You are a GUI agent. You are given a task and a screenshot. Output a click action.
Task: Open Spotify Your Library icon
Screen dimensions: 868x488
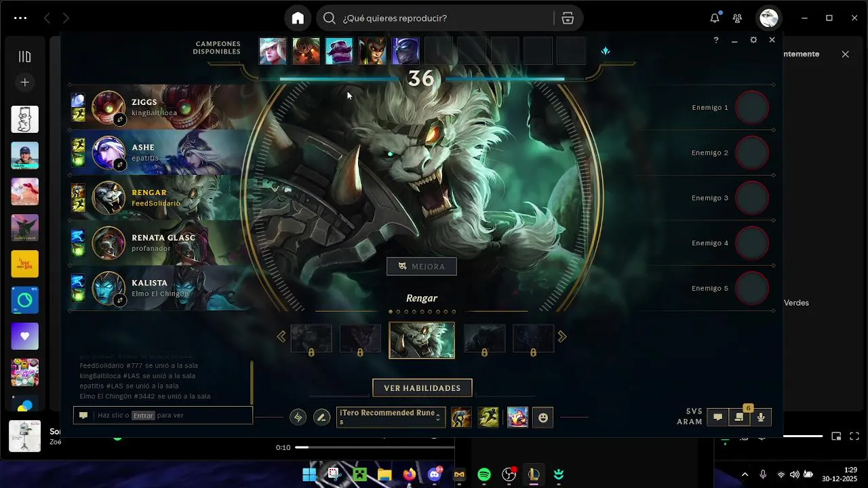coord(24,56)
